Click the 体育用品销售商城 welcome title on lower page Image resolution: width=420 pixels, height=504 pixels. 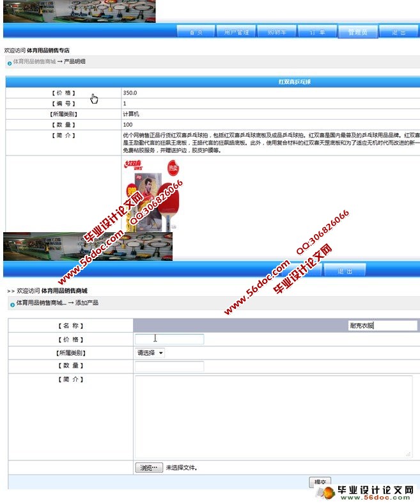pos(65,291)
